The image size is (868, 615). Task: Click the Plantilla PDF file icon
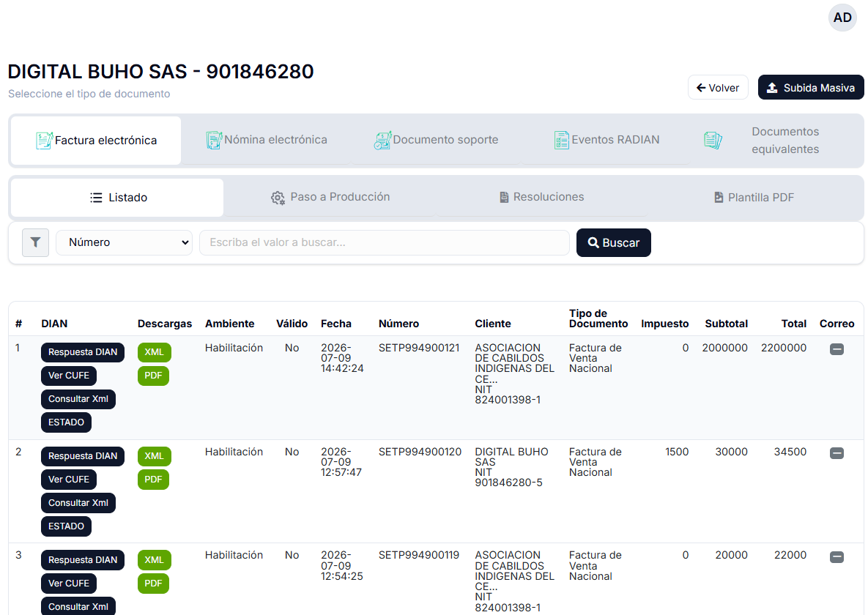coord(719,197)
